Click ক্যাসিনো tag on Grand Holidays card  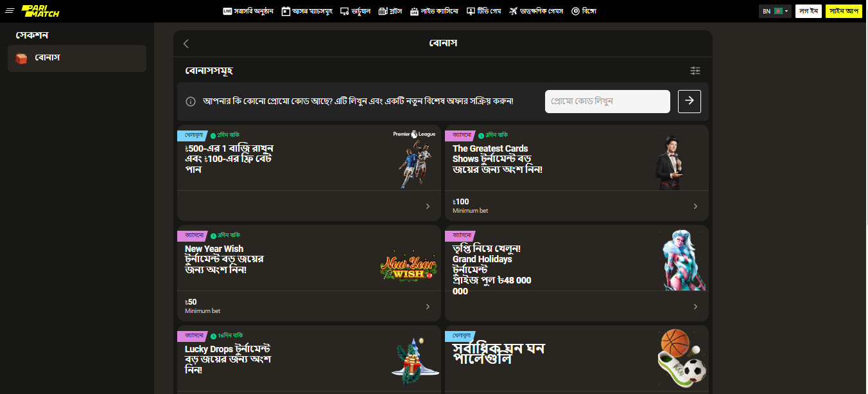point(460,236)
